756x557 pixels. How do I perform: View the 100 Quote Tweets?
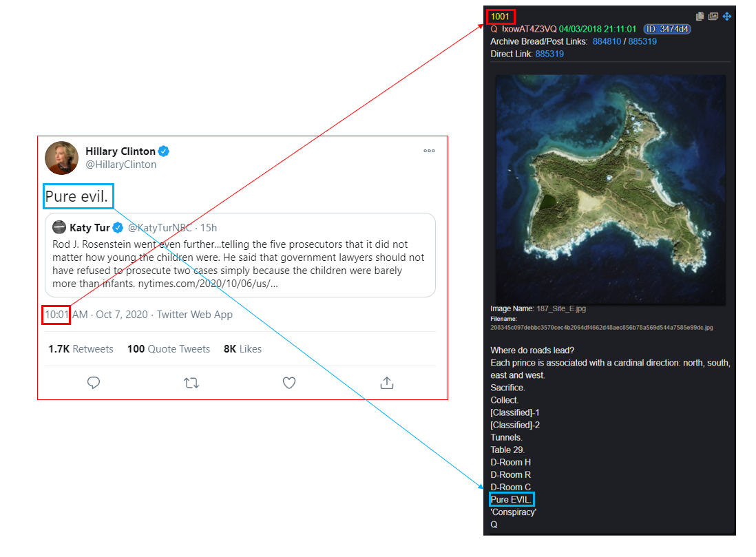coord(169,348)
